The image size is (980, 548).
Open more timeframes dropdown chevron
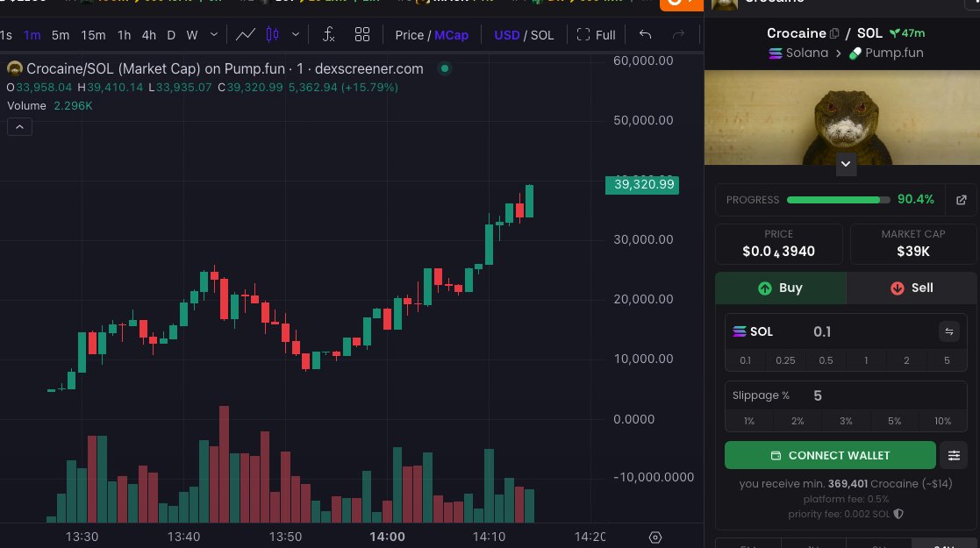click(x=214, y=34)
